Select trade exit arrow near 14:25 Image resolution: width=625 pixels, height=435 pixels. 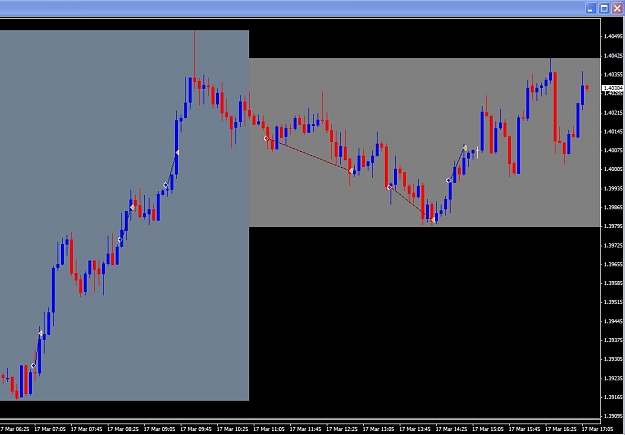pyautogui.click(x=465, y=148)
